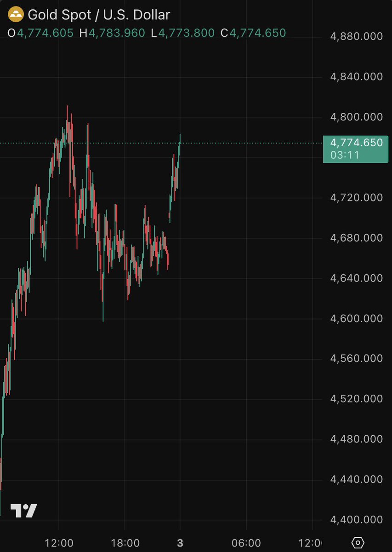Tap the Gold Spot / U.S. Dollar title
392x552 pixels.
click(99, 15)
